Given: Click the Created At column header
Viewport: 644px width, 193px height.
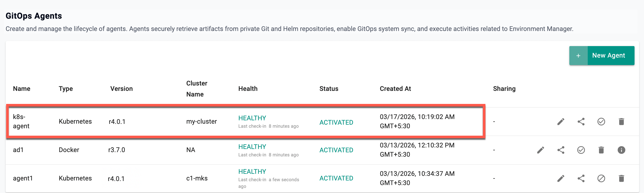Looking at the screenshot, I should 395,89.
